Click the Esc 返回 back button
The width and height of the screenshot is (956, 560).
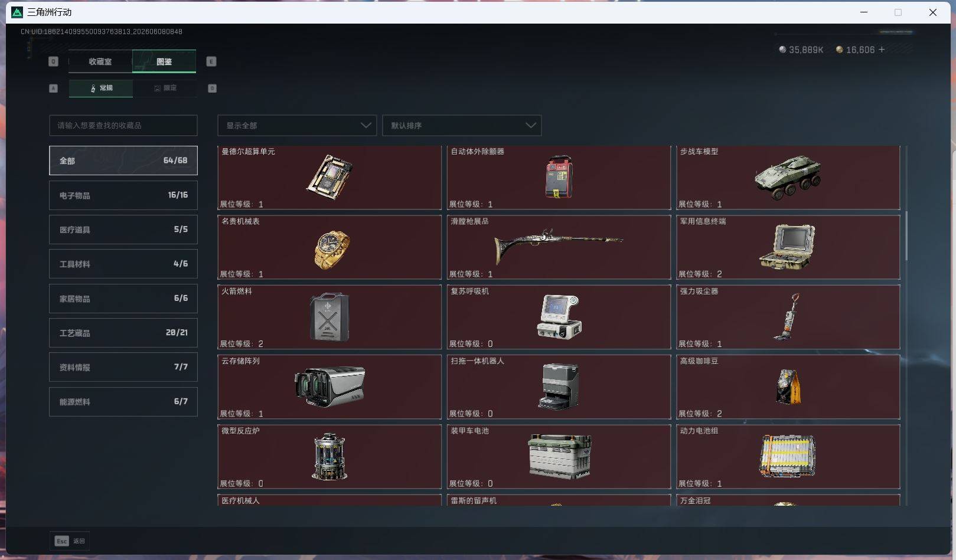pos(70,541)
